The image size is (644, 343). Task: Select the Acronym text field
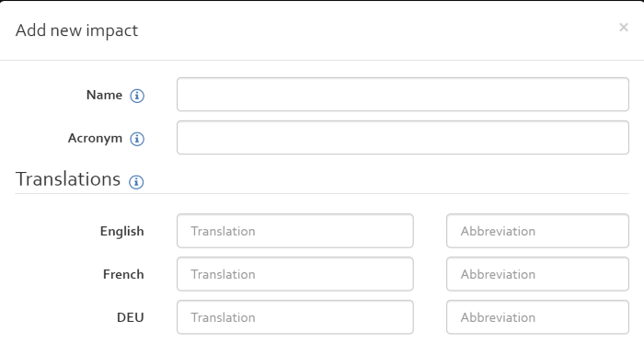403,137
